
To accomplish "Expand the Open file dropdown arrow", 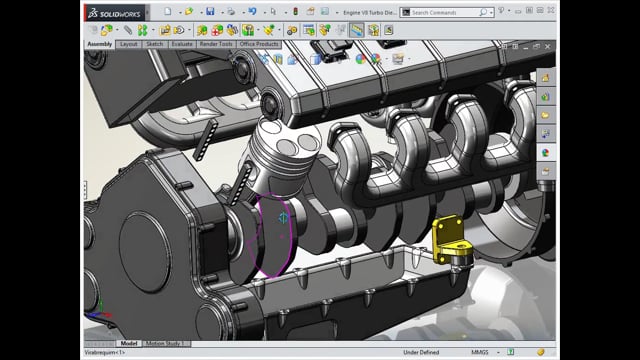I will tap(201, 13).
